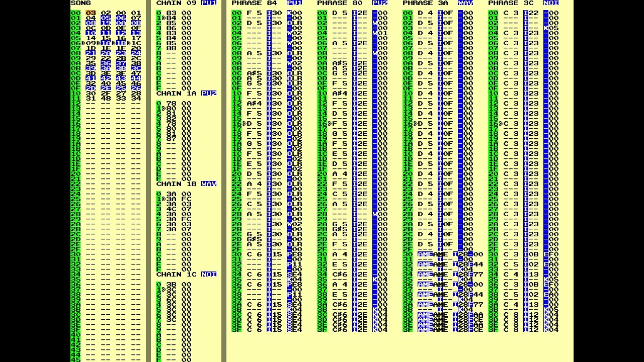Select chain 47 in song row 0C
Image resolution: width=644 pixels, height=362 pixels.
136,73
